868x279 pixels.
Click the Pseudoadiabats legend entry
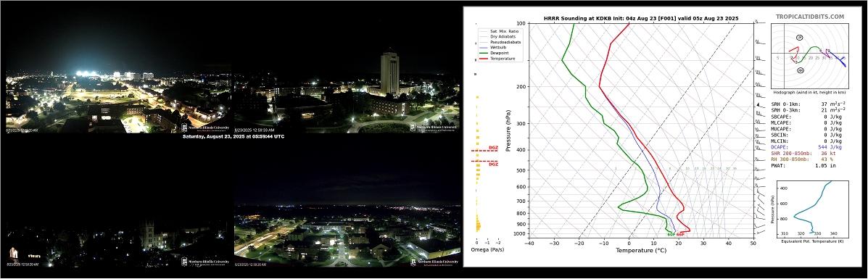click(x=499, y=42)
